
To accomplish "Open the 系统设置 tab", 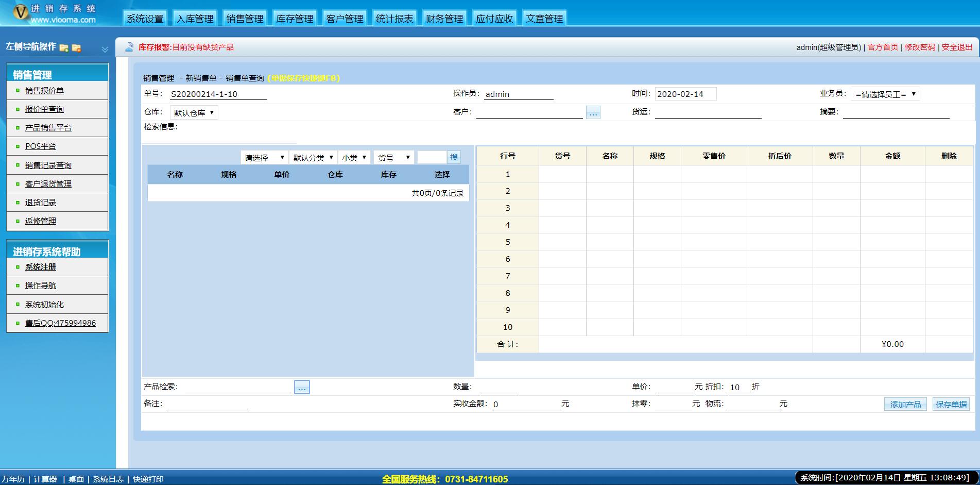I will pos(145,19).
